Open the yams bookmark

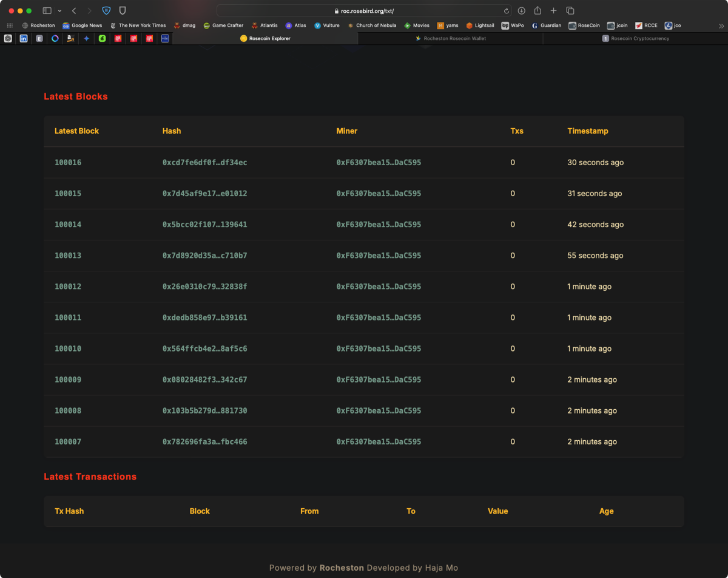coord(448,25)
